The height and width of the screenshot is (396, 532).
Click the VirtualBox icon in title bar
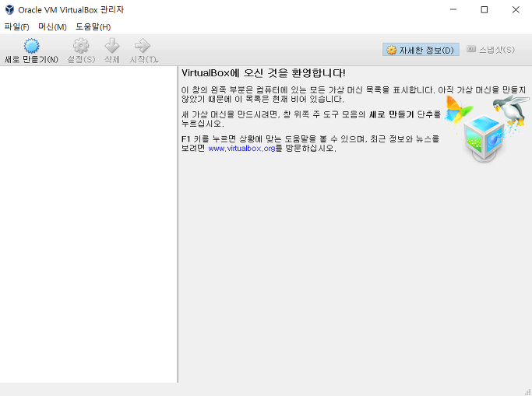[9, 10]
